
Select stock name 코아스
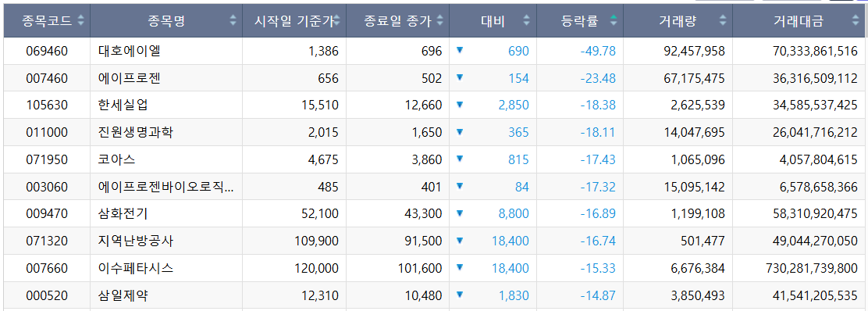tap(117, 160)
